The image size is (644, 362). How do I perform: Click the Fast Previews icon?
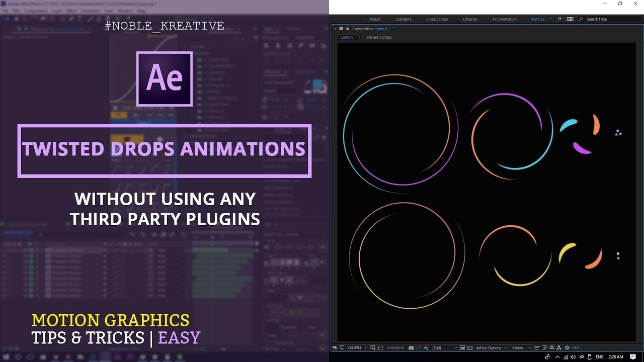(544, 348)
